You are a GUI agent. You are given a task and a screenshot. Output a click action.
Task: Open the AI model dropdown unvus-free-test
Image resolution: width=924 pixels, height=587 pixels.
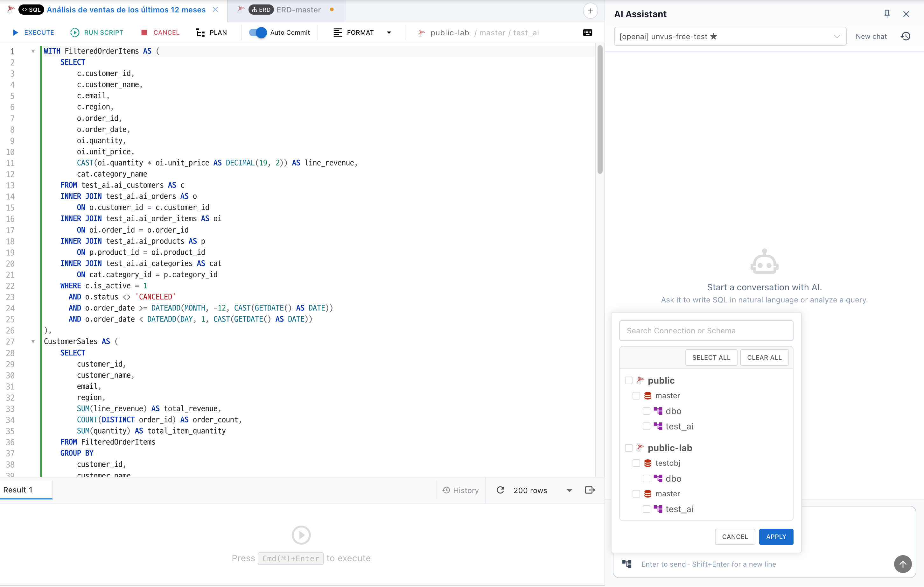[730, 37]
